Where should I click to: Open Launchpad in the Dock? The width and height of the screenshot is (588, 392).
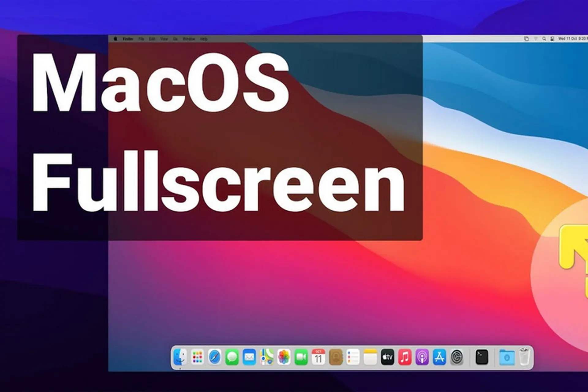197,357
